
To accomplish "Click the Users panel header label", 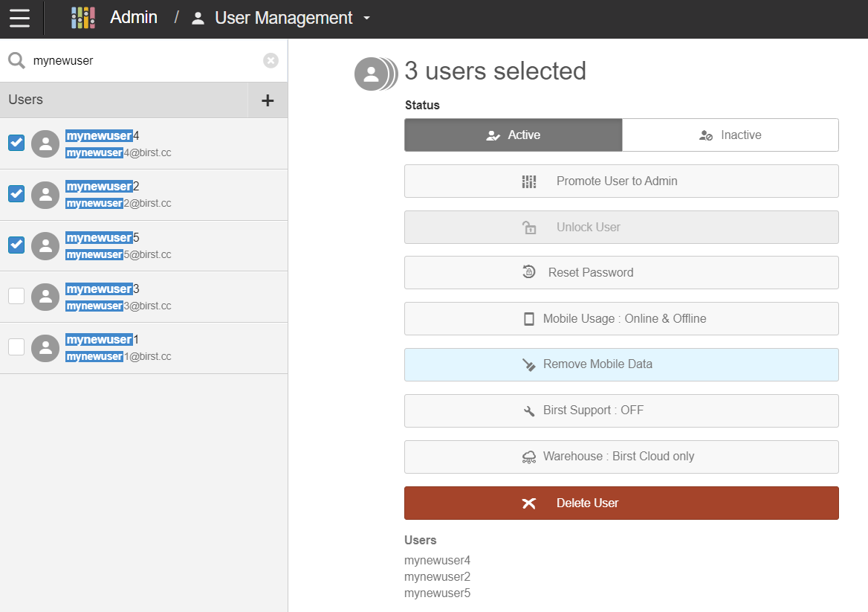I will pos(25,100).
